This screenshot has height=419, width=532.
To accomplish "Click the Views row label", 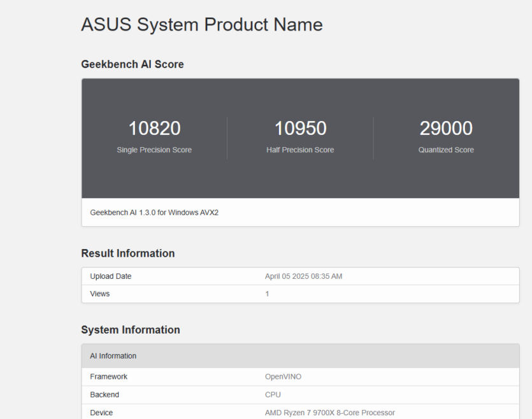I will (100, 294).
